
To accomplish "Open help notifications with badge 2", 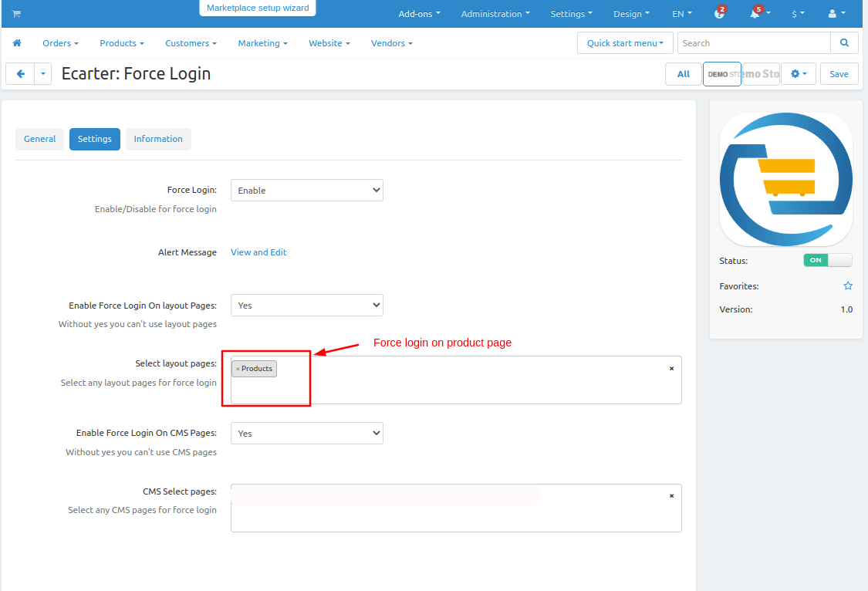I will pyautogui.click(x=719, y=13).
